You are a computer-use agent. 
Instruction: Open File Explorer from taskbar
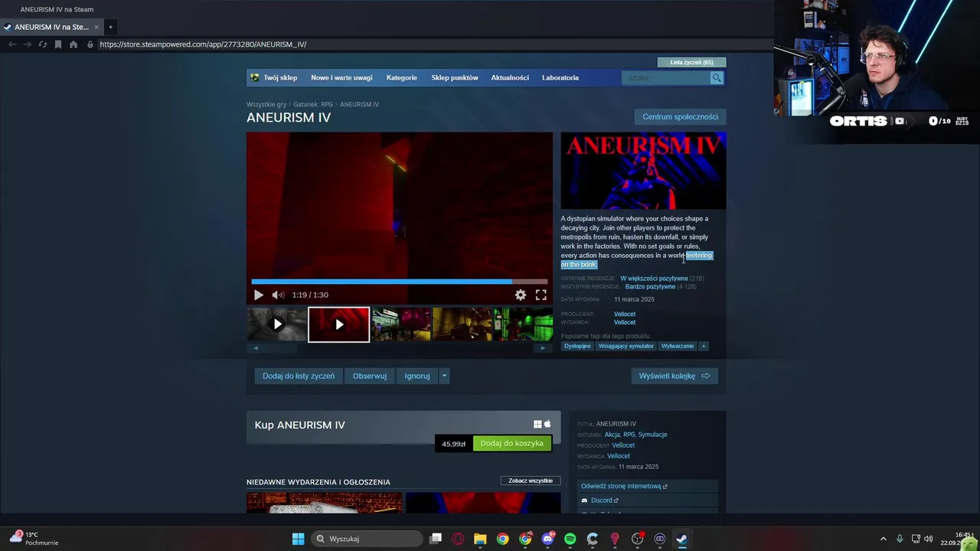coord(480,539)
